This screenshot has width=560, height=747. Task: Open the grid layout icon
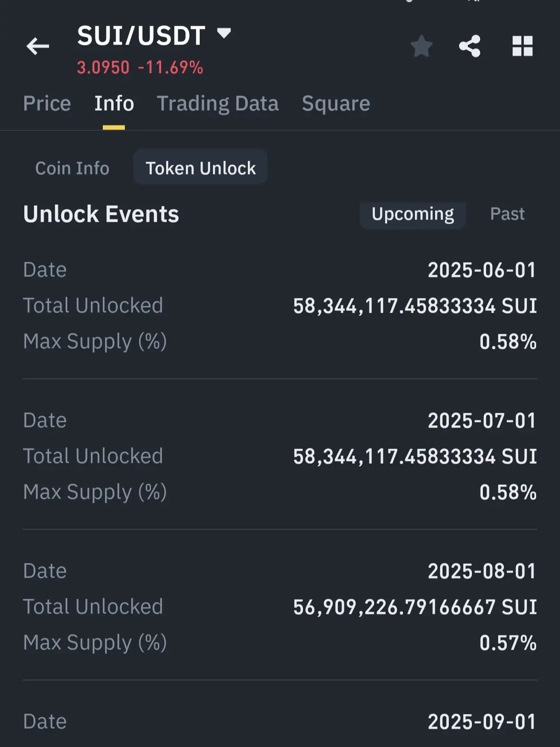tap(522, 46)
